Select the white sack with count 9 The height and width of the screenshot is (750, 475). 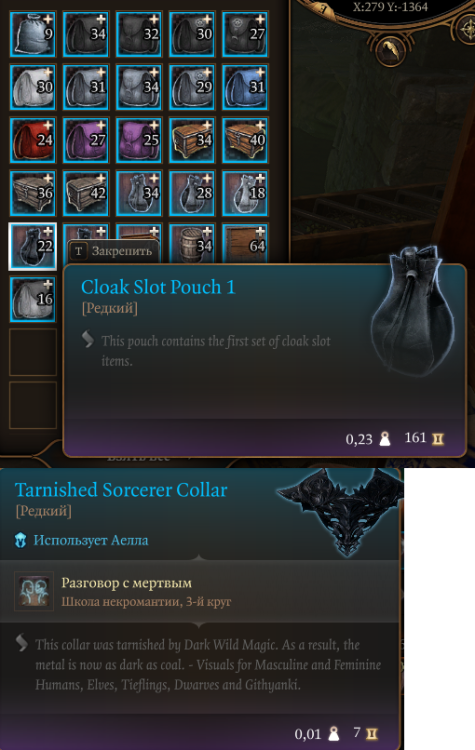pos(33,34)
